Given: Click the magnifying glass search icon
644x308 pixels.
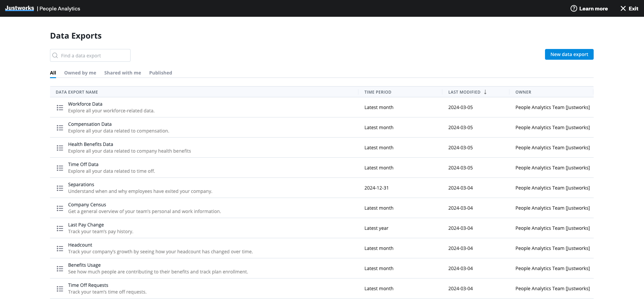Looking at the screenshot, I should pyautogui.click(x=55, y=56).
